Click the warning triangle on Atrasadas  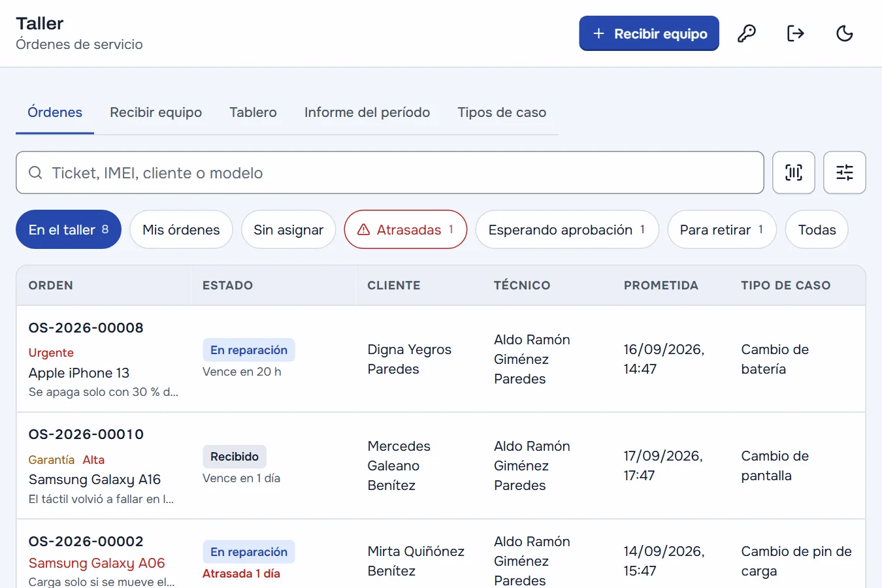(364, 230)
